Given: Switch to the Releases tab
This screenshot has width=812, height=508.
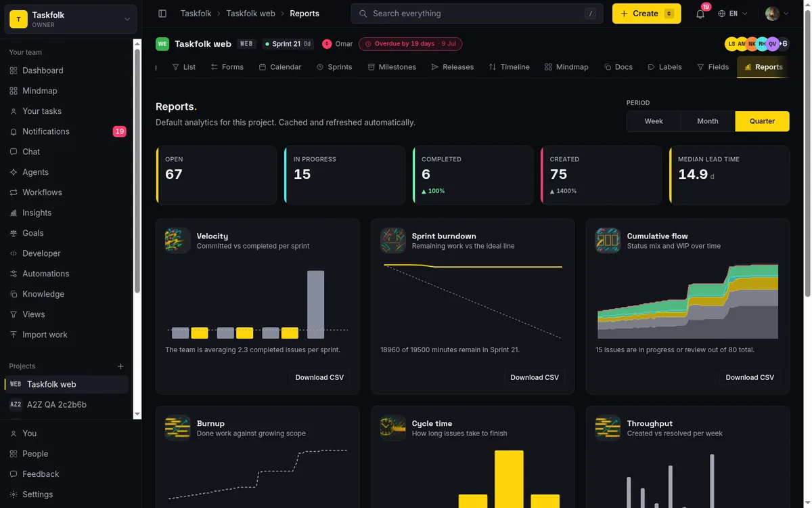Looking at the screenshot, I should [x=453, y=67].
